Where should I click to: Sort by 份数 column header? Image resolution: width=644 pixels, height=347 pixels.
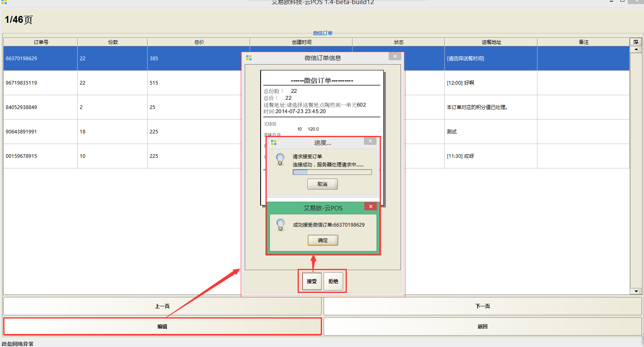(x=113, y=42)
